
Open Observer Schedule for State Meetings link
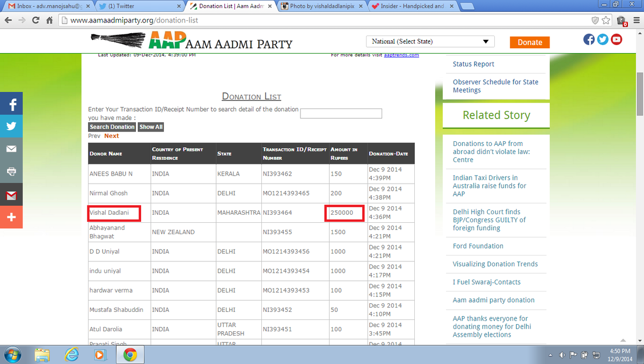(x=495, y=86)
